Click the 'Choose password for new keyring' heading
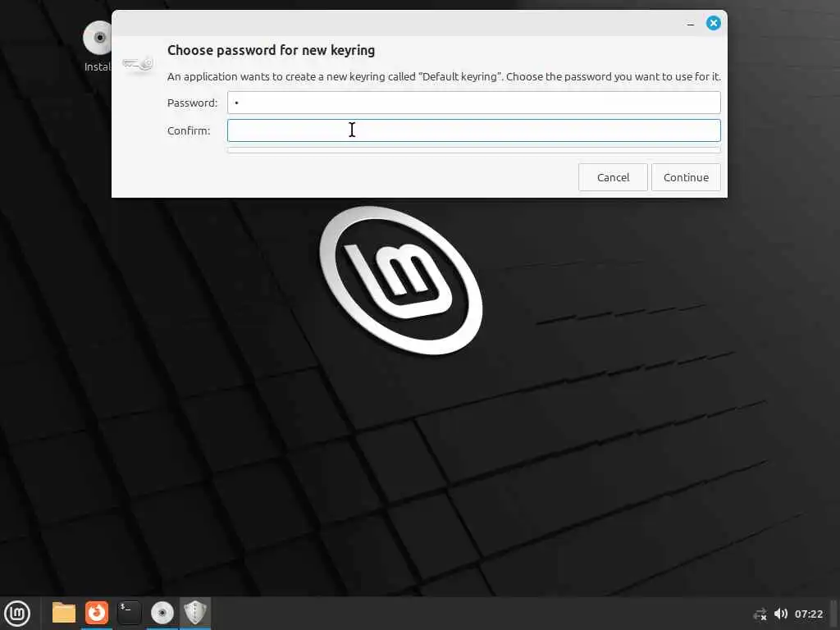The image size is (840, 630). tap(271, 50)
